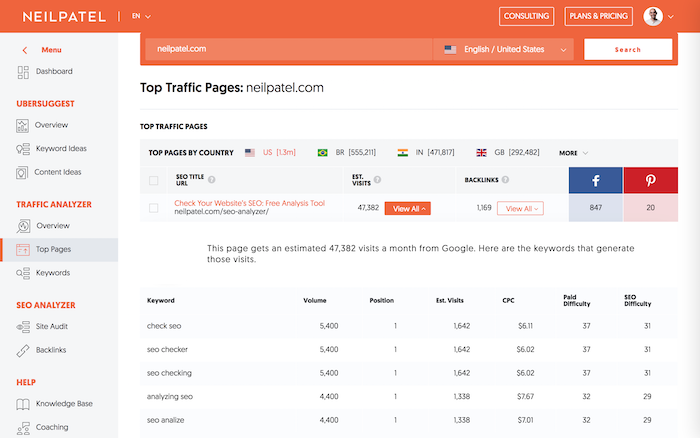Click the Est. Visits help question icon

pos(377,179)
